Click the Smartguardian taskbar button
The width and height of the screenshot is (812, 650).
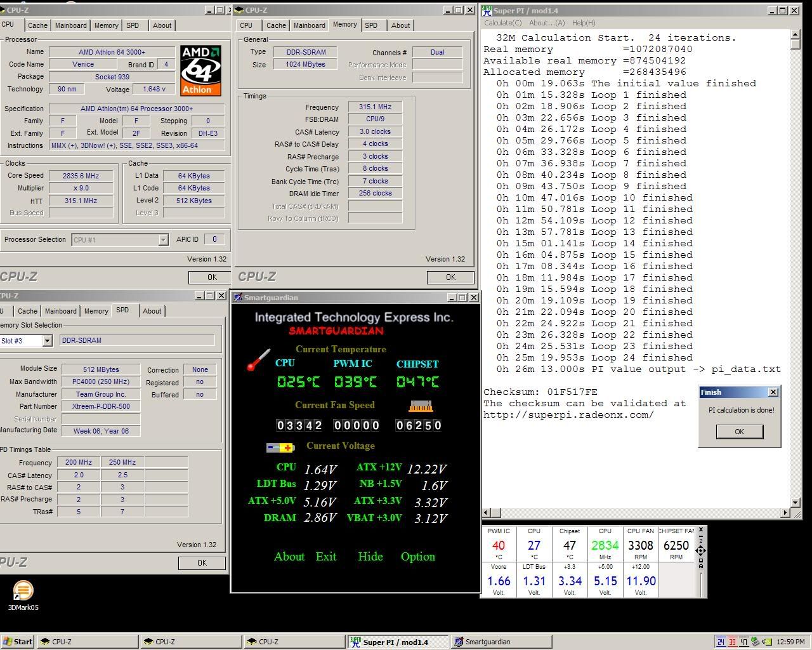(x=501, y=642)
